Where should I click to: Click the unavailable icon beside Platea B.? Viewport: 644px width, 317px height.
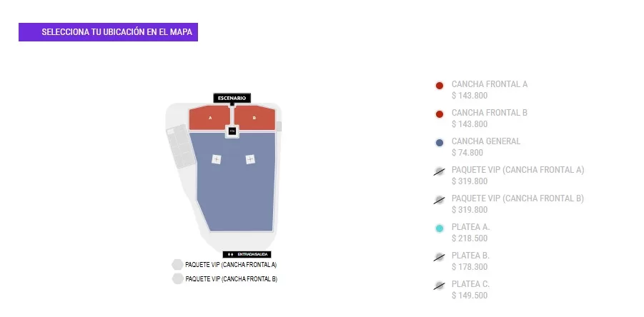(x=440, y=257)
